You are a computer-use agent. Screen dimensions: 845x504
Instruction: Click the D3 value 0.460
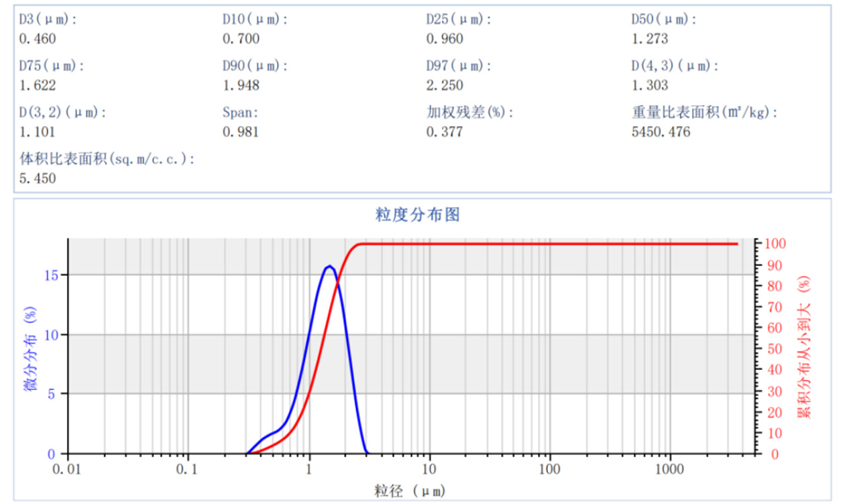38,39
